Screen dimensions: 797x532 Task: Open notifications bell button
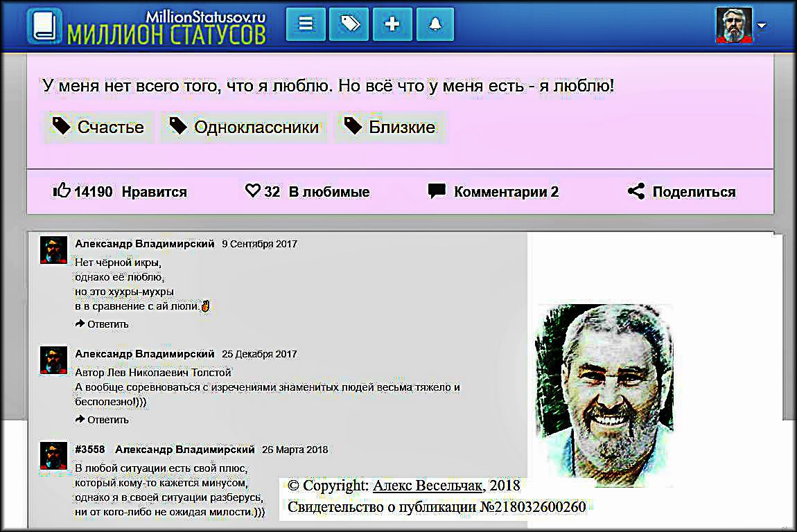[435, 24]
